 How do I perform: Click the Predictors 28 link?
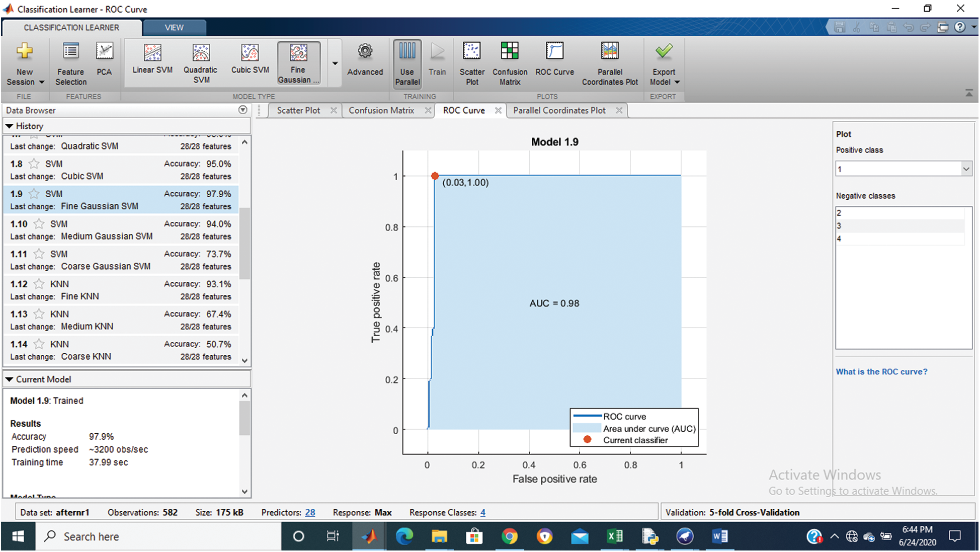310,513
